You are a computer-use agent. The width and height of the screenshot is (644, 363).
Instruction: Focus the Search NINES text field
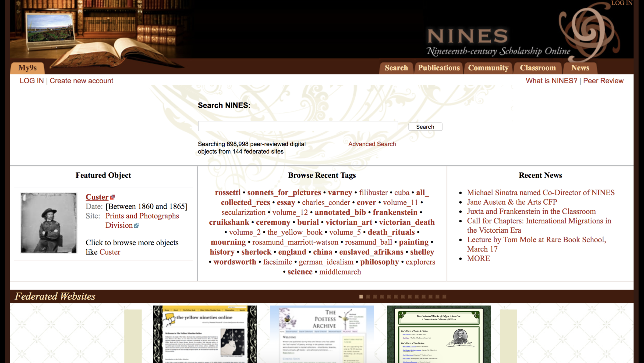(x=298, y=126)
